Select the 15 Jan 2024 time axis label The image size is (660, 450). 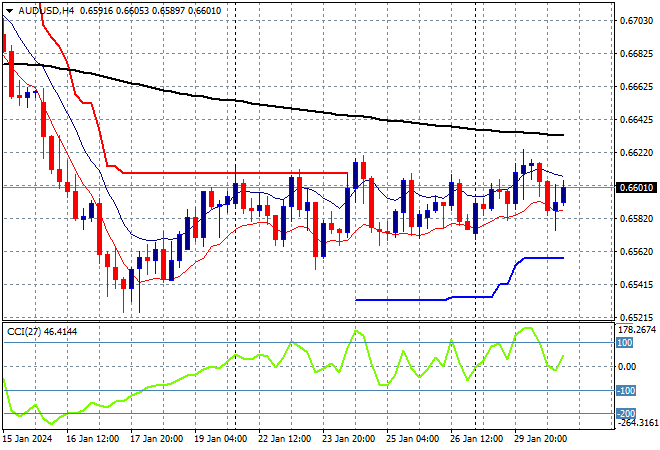[28, 439]
